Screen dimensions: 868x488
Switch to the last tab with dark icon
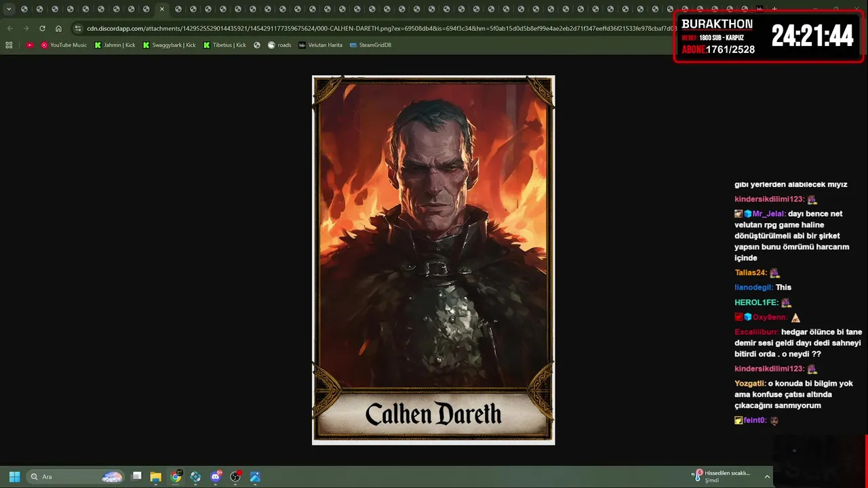click(x=759, y=9)
